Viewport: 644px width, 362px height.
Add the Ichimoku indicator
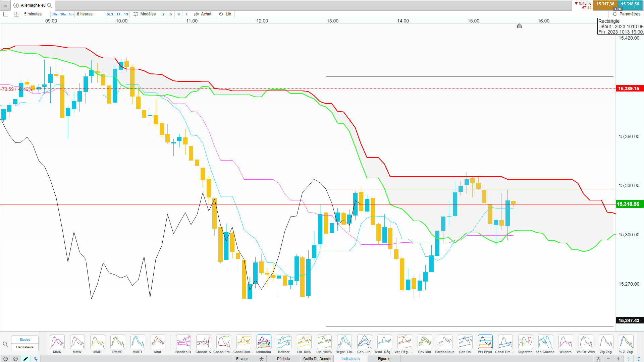[x=264, y=342]
